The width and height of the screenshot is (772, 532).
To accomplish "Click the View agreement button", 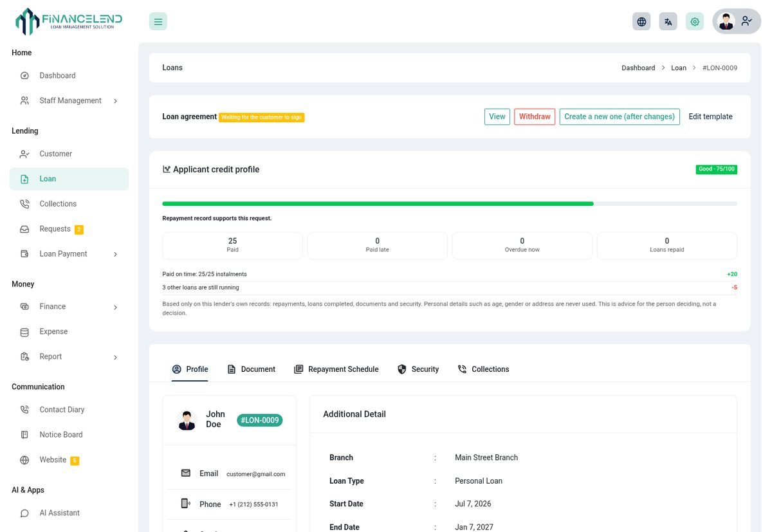I will [497, 116].
